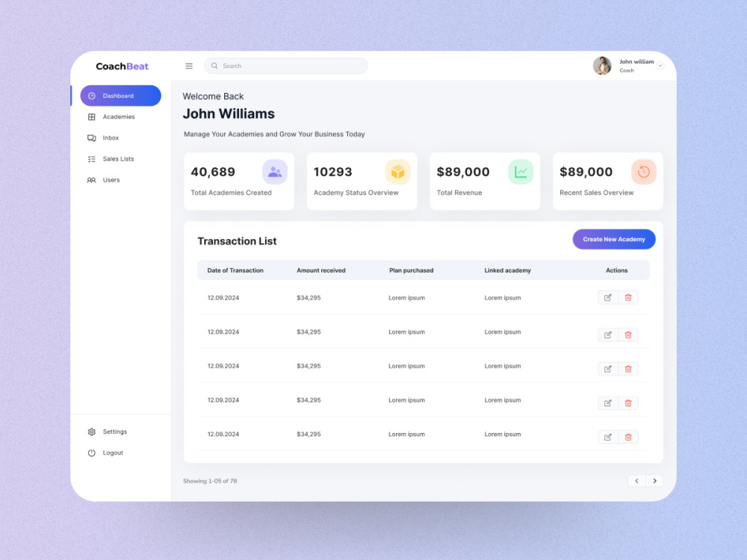The width and height of the screenshot is (747, 560).
Task: Click the green chart icon on Total Revenue card
Action: (521, 172)
